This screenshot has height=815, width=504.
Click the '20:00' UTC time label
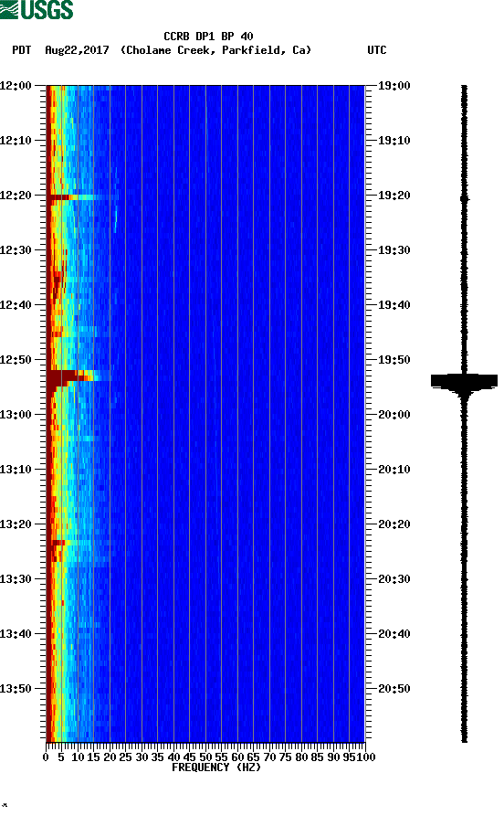pyautogui.click(x=394, y=415)
